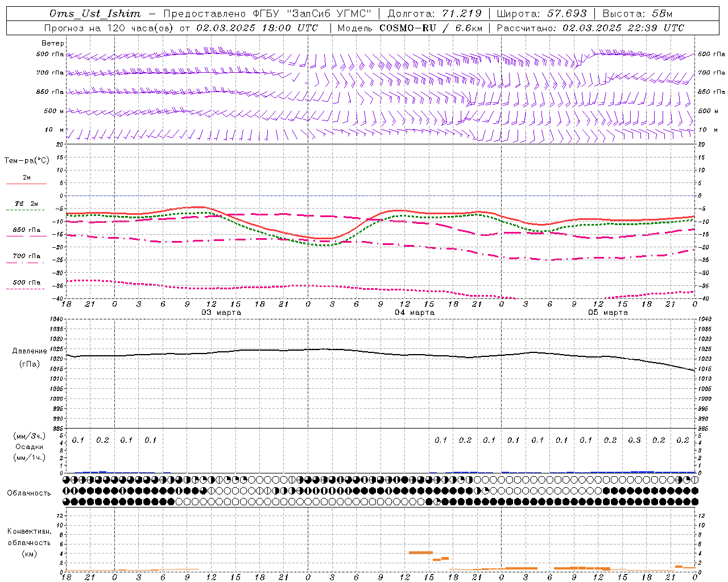
Task: Click the 500 гПа temperature legend entry
Action: coord(27,282)
